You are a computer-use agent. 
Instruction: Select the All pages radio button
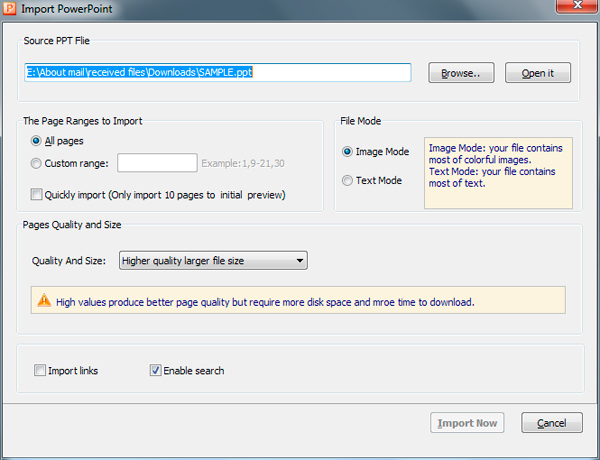36,141
